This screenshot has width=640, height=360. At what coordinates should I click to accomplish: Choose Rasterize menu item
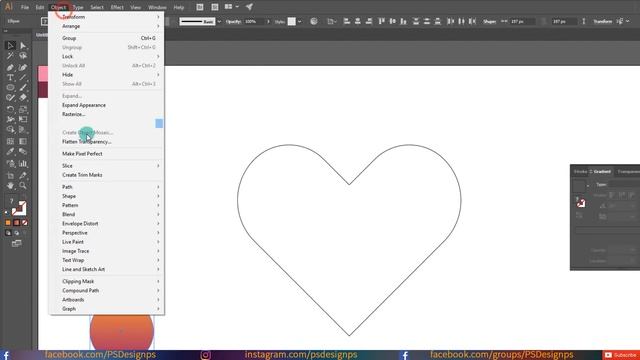tap(107, 114)
